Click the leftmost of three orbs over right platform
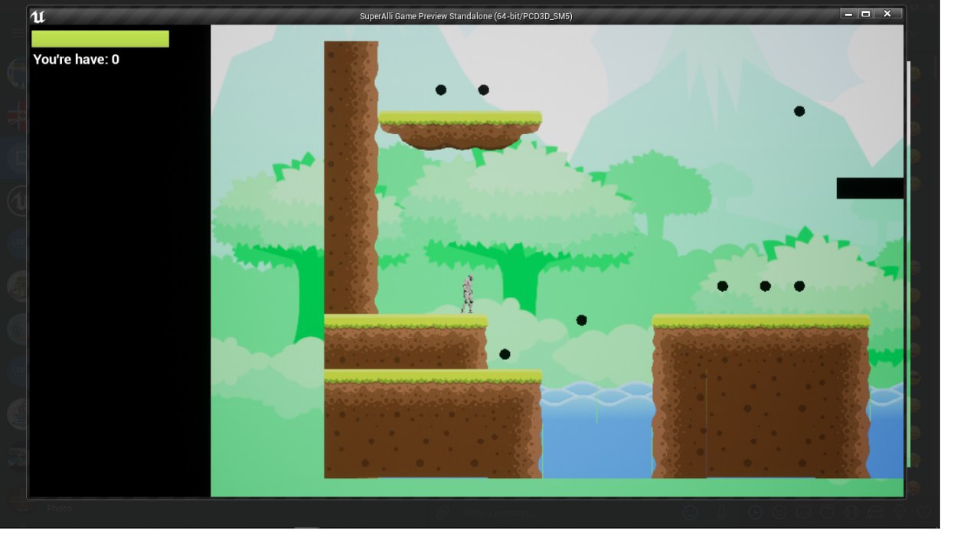The height and width of the screenshot is (534, 980). (723, 286)
